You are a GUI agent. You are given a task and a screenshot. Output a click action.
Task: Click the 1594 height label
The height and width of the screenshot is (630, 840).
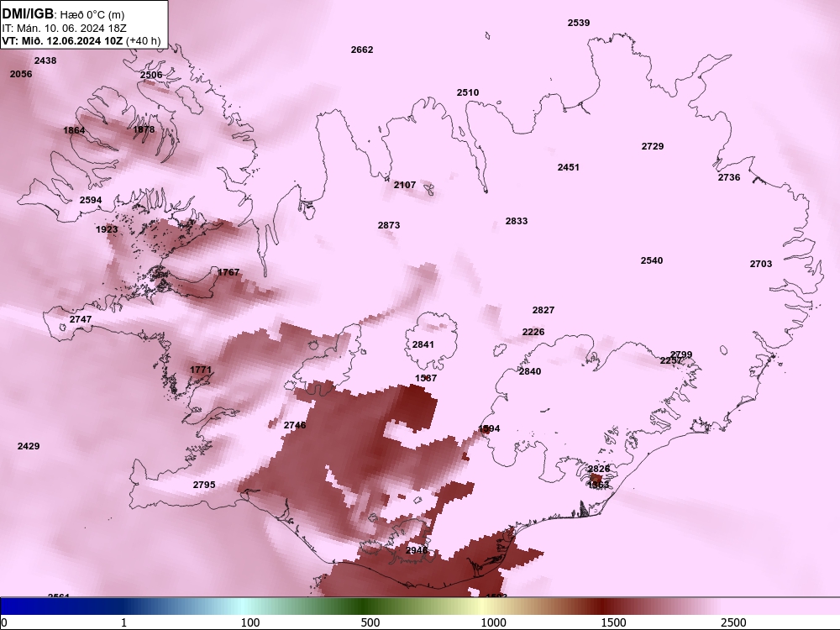click(x=489, y=428)
